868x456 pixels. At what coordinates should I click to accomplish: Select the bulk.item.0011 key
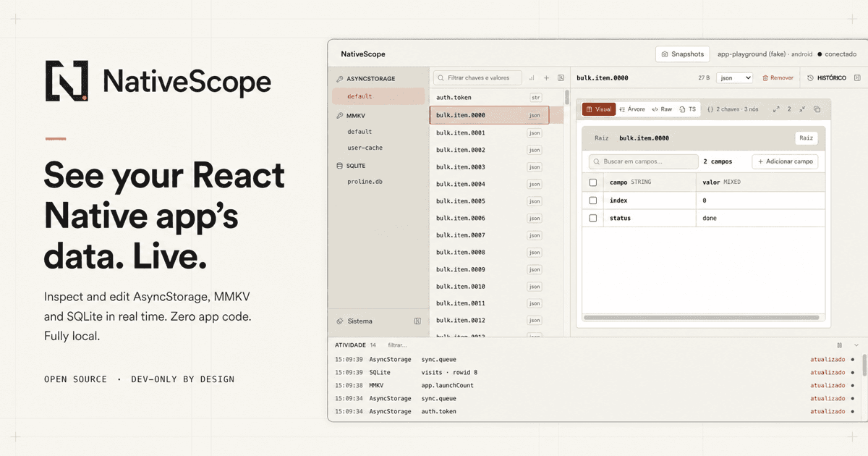(489, 303)
